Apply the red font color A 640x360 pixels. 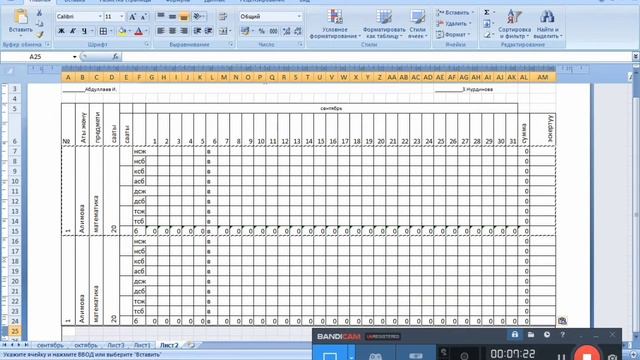(x=138, y=31)
